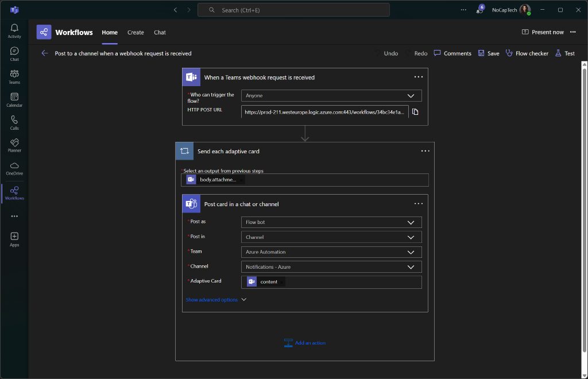The image size is (588, 379).
Task: Click the Teams search box
Action: point(293,10)
